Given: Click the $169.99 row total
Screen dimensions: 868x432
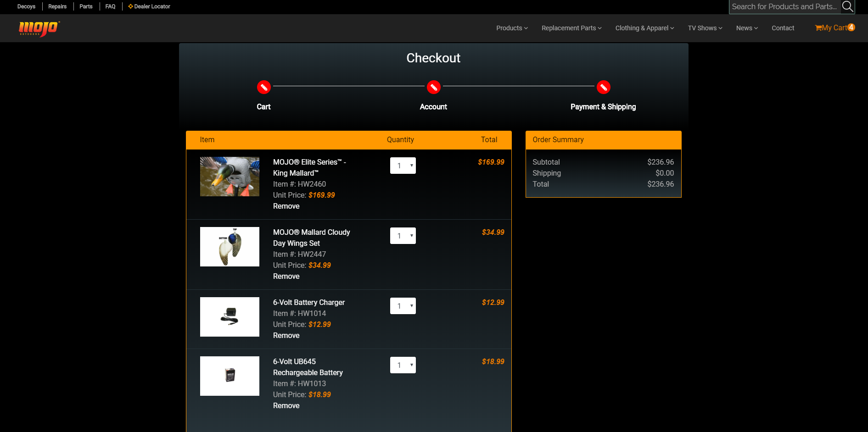Looking at the screenshot, I should (x=491, y=162).
